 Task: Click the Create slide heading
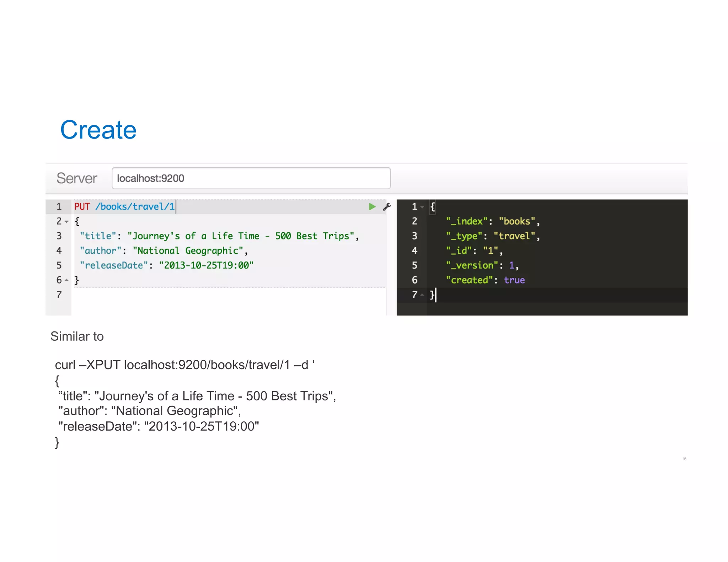click(x=98, y=130)
